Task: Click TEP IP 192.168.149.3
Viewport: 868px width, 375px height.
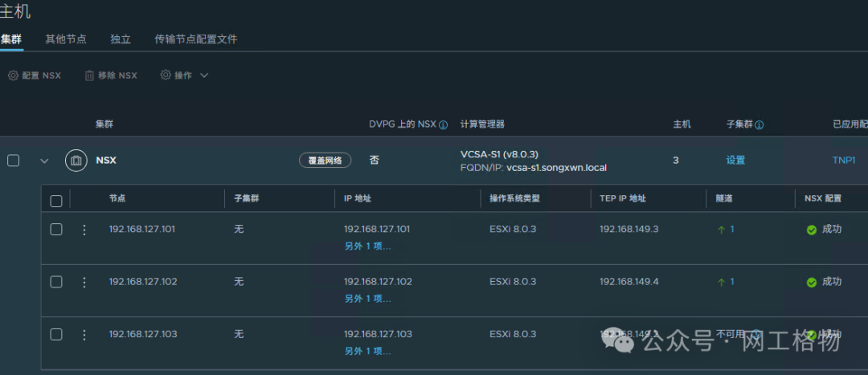Action: 629,229
